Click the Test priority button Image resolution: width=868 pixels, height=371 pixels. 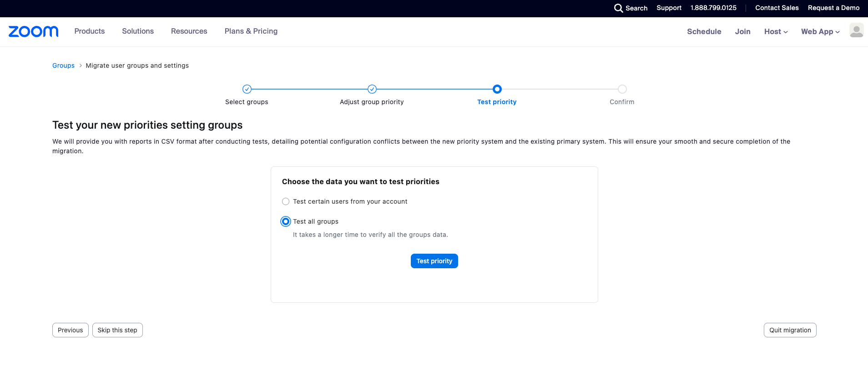(434, 261)
